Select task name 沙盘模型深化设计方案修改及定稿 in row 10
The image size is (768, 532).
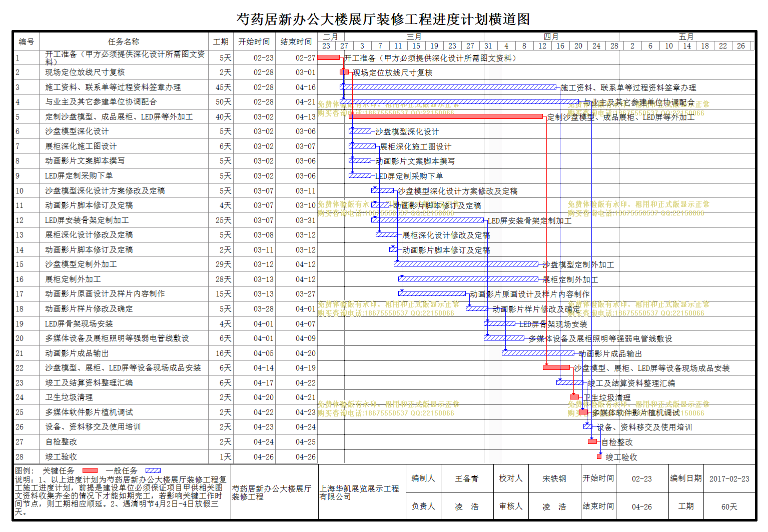(105, 190)
